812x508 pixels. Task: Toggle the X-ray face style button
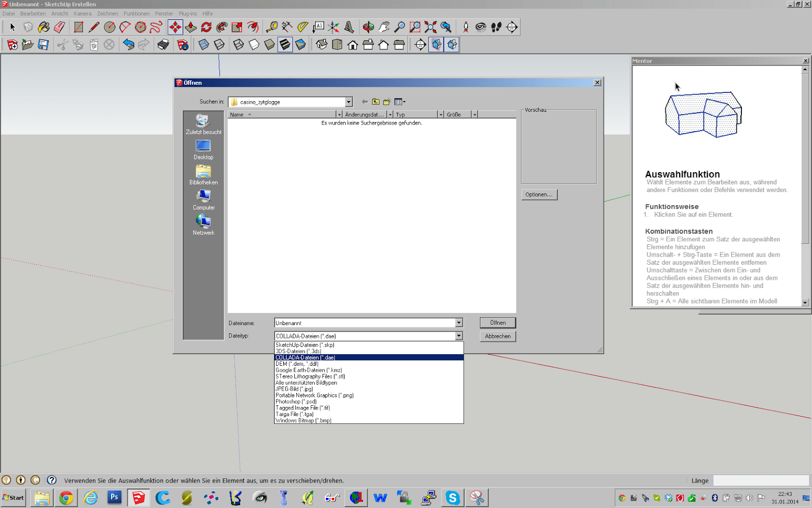coord(204,45)
